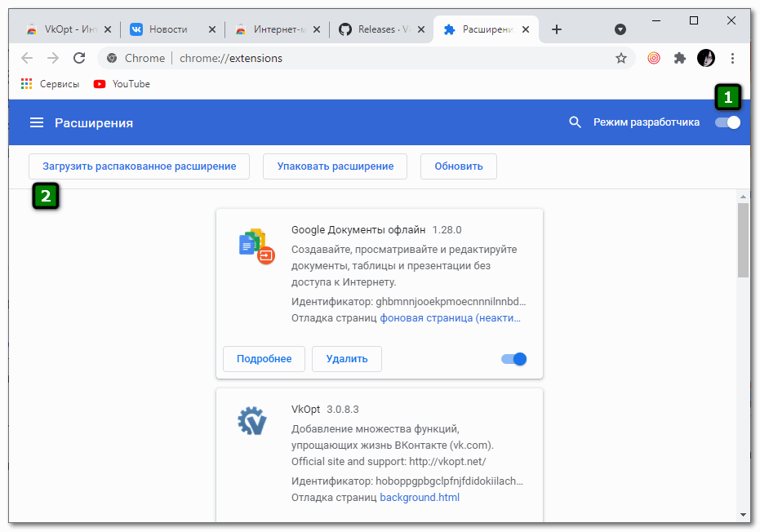The image size is (760, 532).
Task: Click the back navigation arrow
Action: point(27,58)
